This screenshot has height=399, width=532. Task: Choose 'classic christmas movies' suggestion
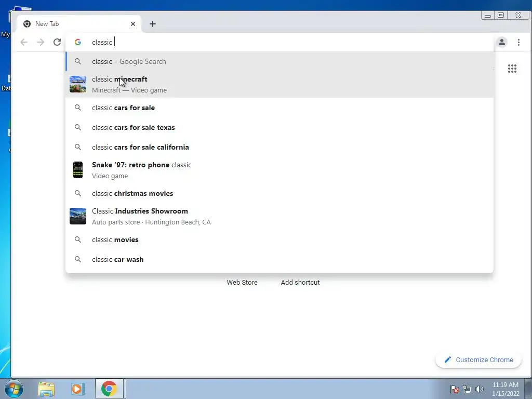(280, 193)
